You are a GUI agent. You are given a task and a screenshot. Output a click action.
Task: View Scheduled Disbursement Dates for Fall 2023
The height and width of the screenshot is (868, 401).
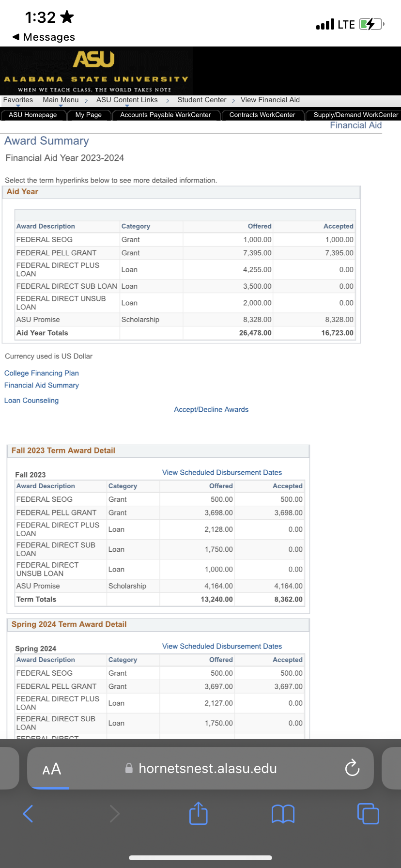click(222, 472)
